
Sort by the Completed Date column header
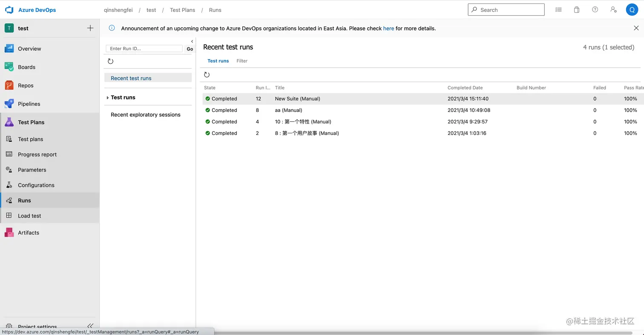tap(465, 88)
